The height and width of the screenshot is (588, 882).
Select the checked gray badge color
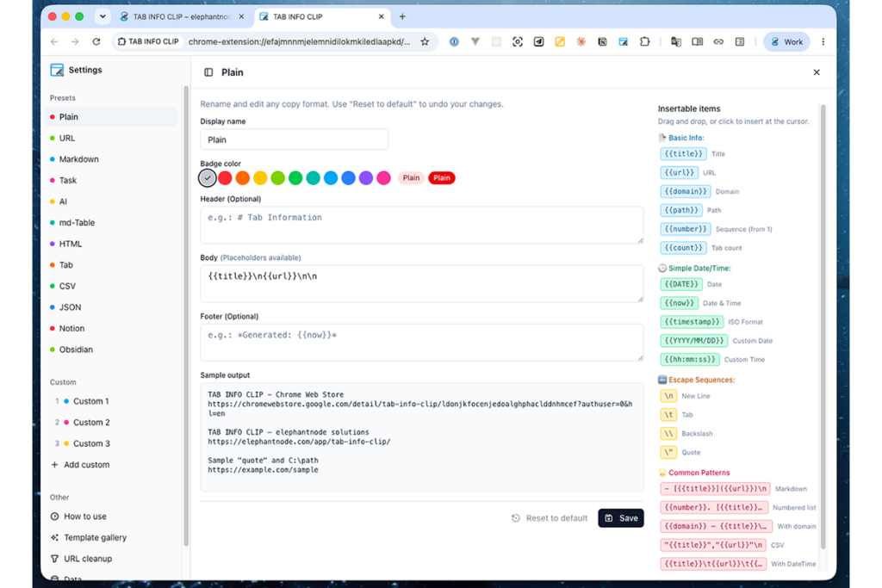pyautogui.click(x=208, y=178)
